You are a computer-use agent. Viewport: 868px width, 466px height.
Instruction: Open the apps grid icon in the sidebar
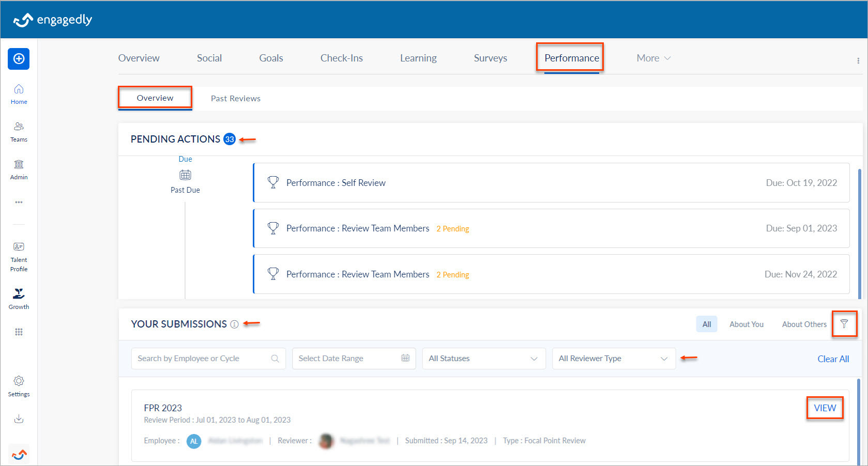pyautogui.click(x=19, y=332)
